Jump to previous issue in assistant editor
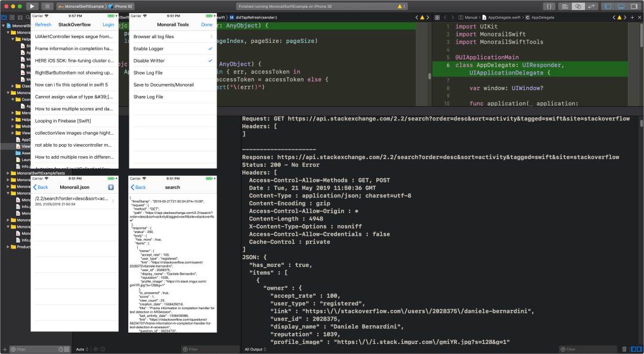This screenshot has width=644, height=354. pos(614,17)
